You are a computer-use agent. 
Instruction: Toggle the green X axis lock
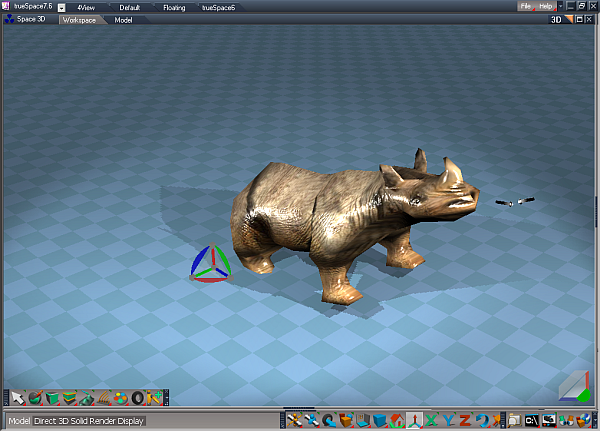point(432,420)
